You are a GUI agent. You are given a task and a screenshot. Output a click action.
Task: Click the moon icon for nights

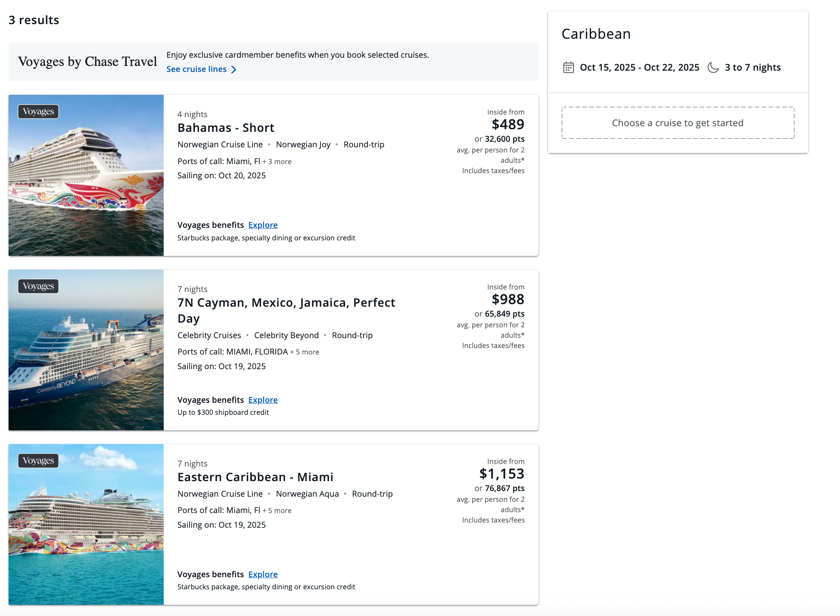(713, 68)
